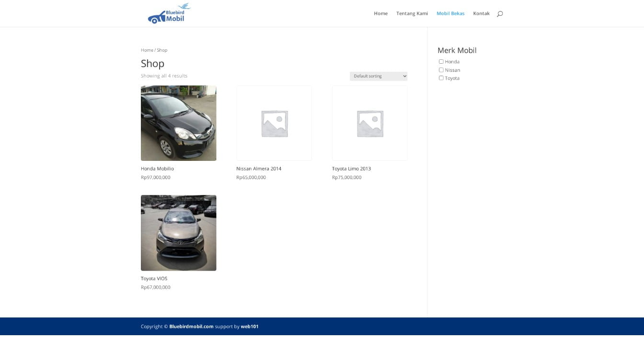Click the Nissan Almera placeholder image
Viewport: 644px width, 362px height.
click(274, 123)
